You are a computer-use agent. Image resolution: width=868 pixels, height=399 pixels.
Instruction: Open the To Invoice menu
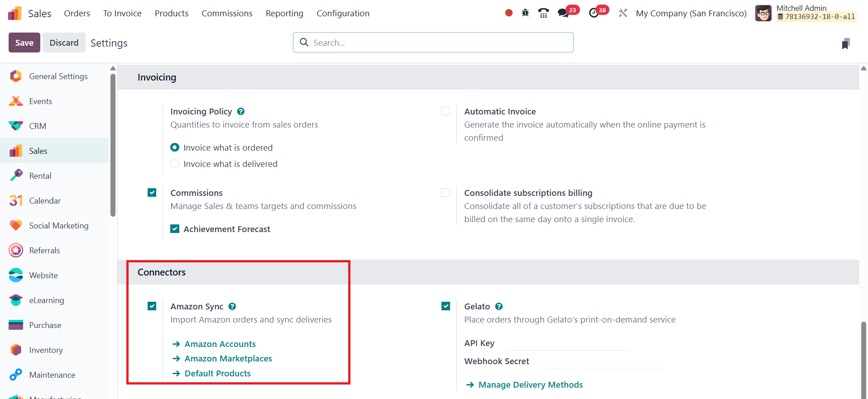click(122, 14)
